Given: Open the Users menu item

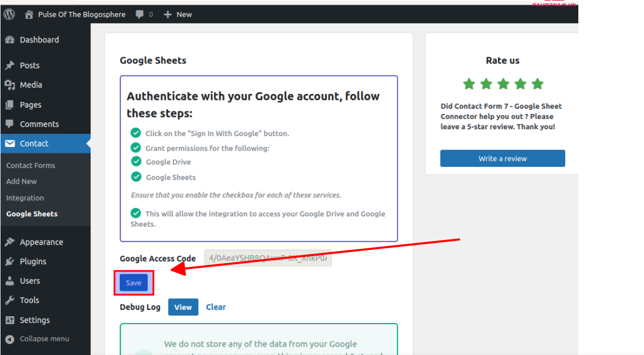Looking at the screenshot, I should [29, 281].
